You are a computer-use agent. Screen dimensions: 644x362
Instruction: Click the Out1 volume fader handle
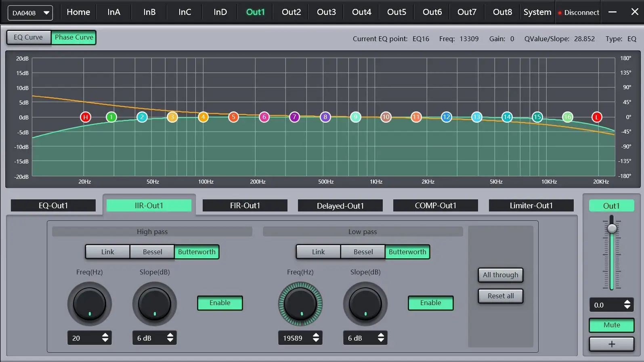pos(612,228)
